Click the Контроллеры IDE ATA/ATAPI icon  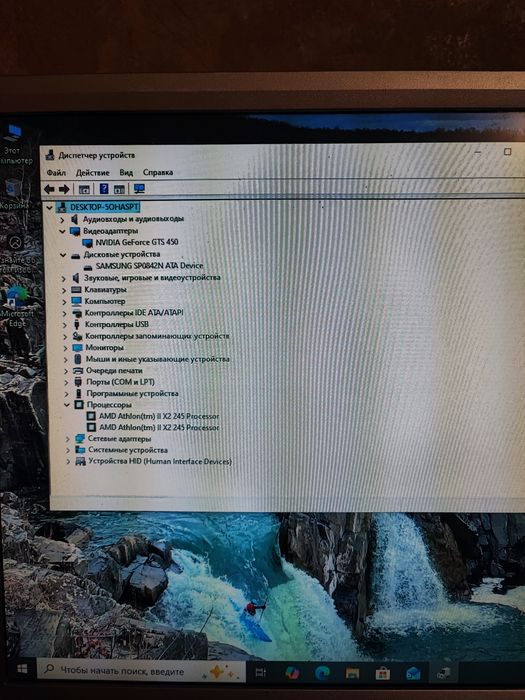pos(77,313)
